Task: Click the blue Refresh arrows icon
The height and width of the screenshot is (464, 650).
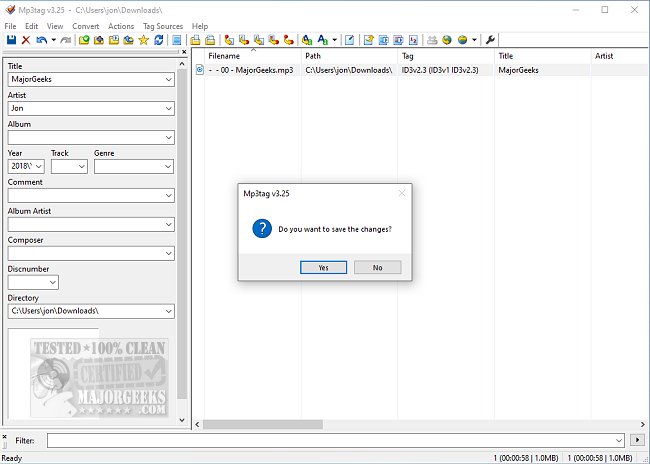Action: (x=158, y=40)
